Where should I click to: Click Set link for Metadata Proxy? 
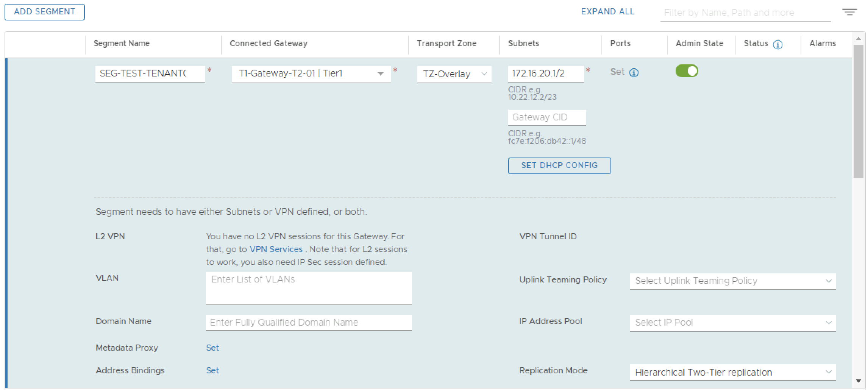212,348
